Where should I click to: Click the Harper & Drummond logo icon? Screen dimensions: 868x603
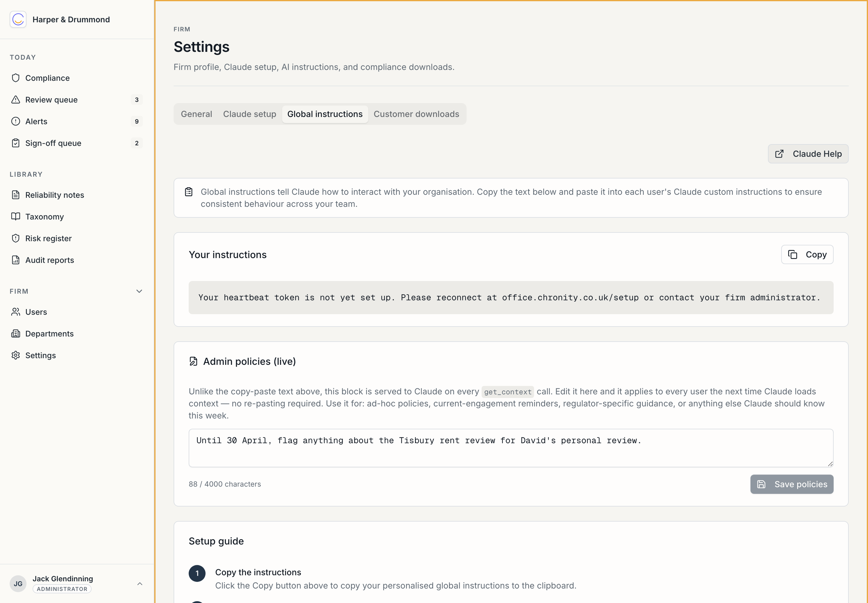18,19
